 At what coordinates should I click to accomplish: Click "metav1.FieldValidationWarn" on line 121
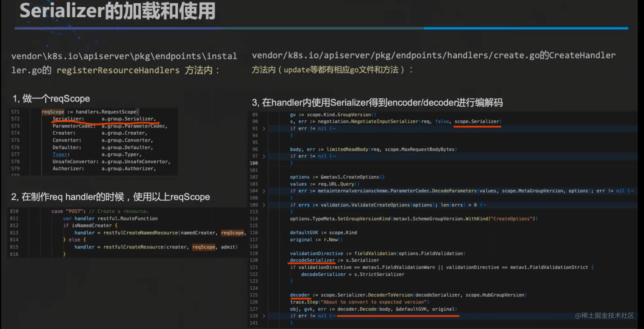pos(399,268)
